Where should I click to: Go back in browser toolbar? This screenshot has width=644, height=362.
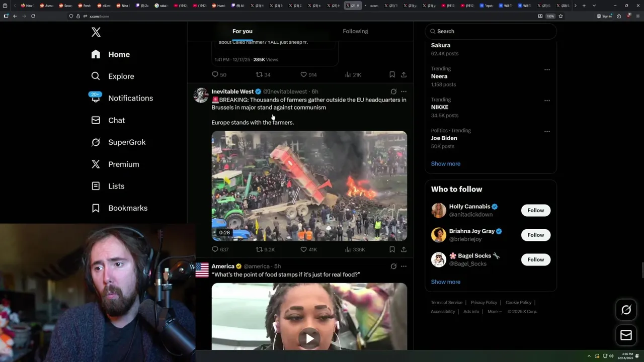click(x=15, y=16)
